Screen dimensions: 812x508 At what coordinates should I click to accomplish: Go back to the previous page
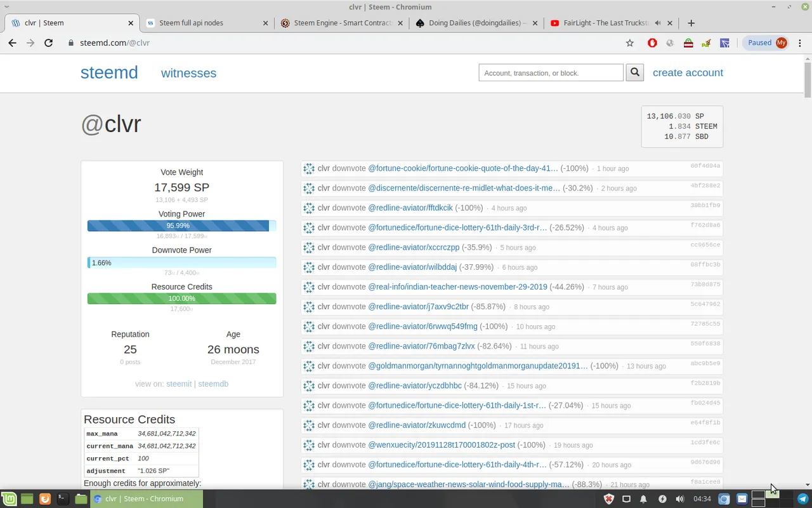pyautogui.click(x=12, y=43)
